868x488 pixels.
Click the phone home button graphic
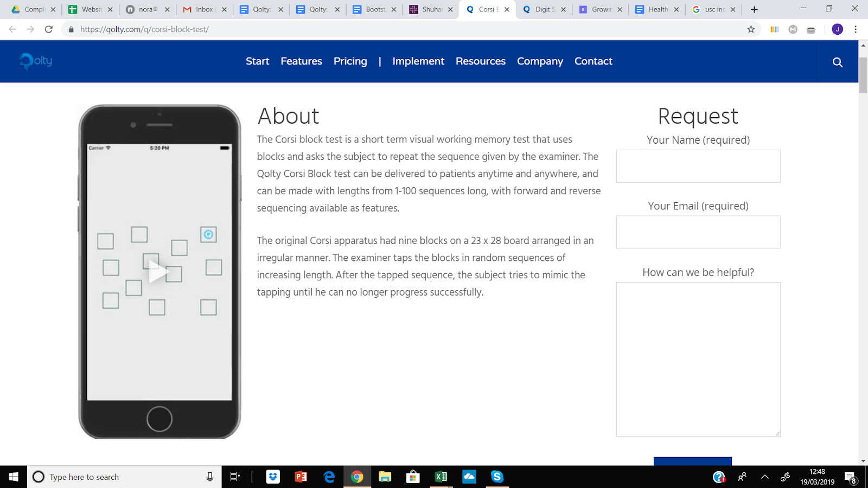(159, 419)
